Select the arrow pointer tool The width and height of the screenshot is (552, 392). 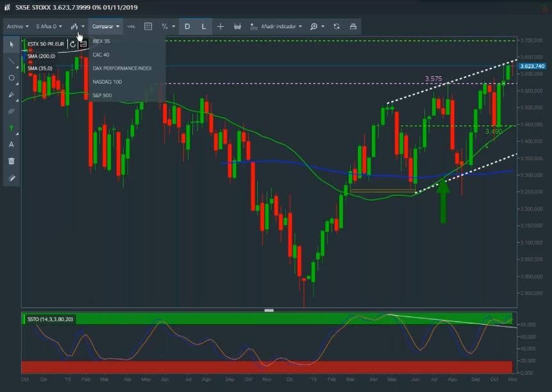pos(12,45)
